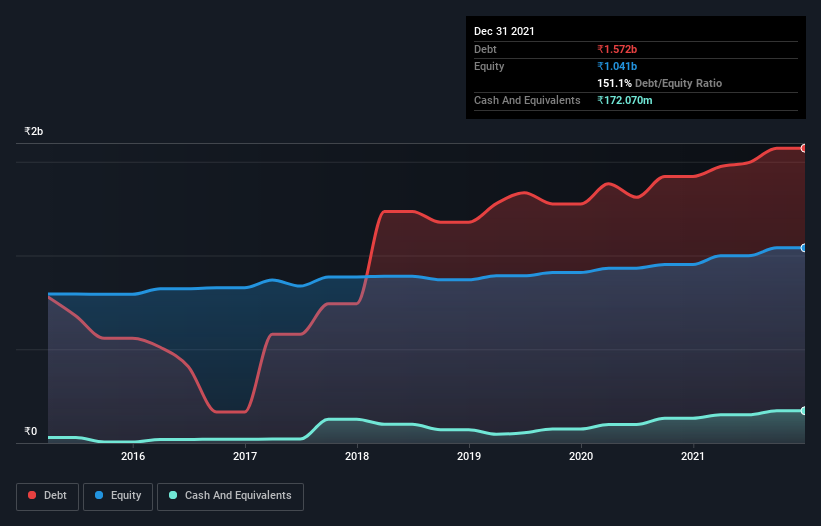Select the 2016 x-axis label
This screenshot has height=526, width=821.
pos(133,456)
